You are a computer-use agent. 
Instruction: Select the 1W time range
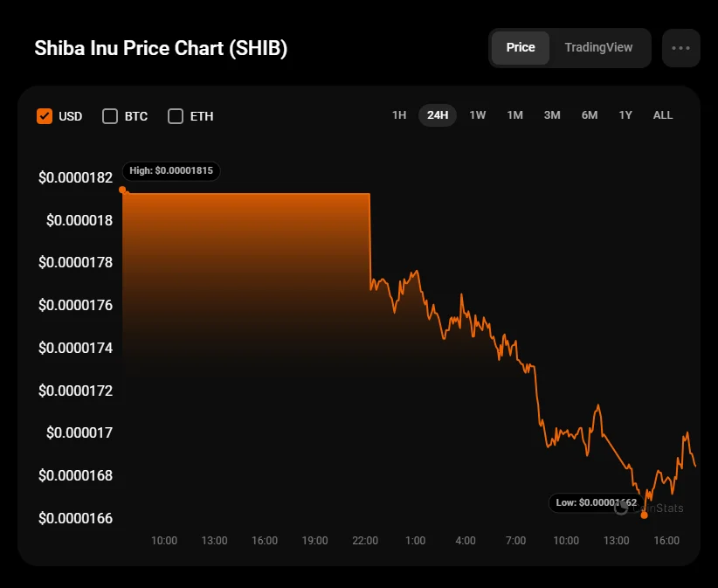pos(478,115)
